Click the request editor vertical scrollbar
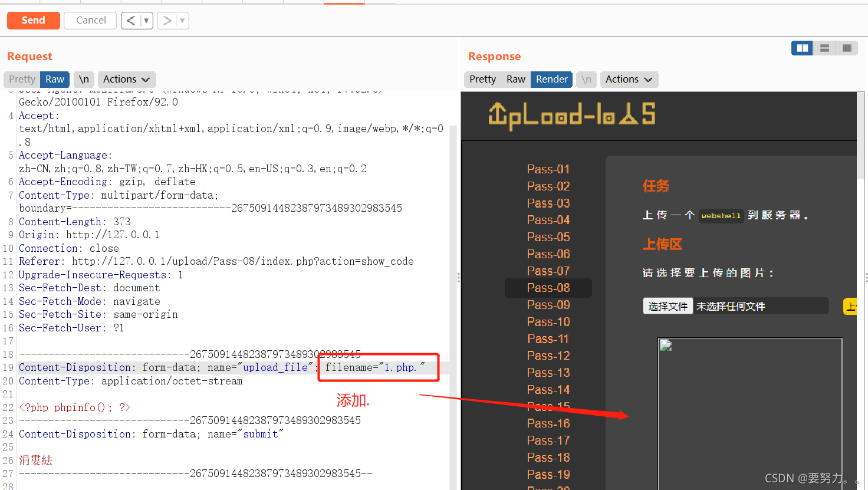 click(453, 307)
